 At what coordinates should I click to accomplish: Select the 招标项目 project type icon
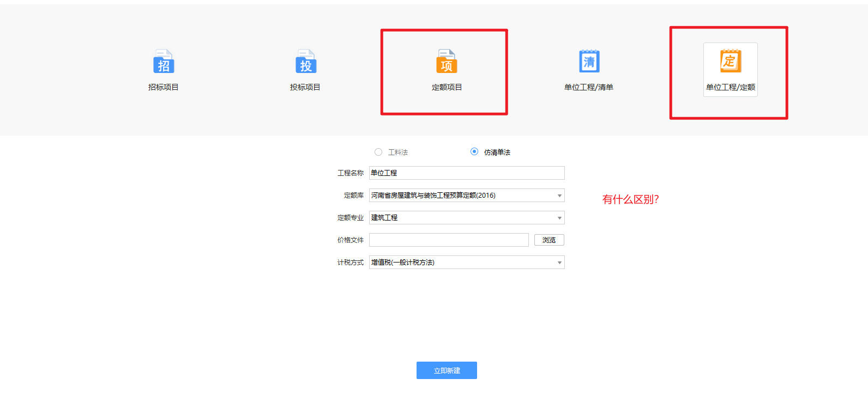pos(164,62)
